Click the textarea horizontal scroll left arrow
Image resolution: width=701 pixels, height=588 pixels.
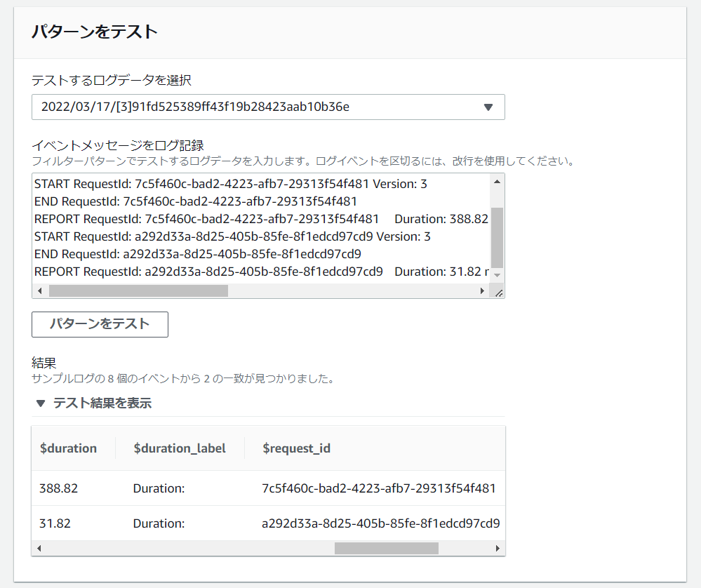40,291
